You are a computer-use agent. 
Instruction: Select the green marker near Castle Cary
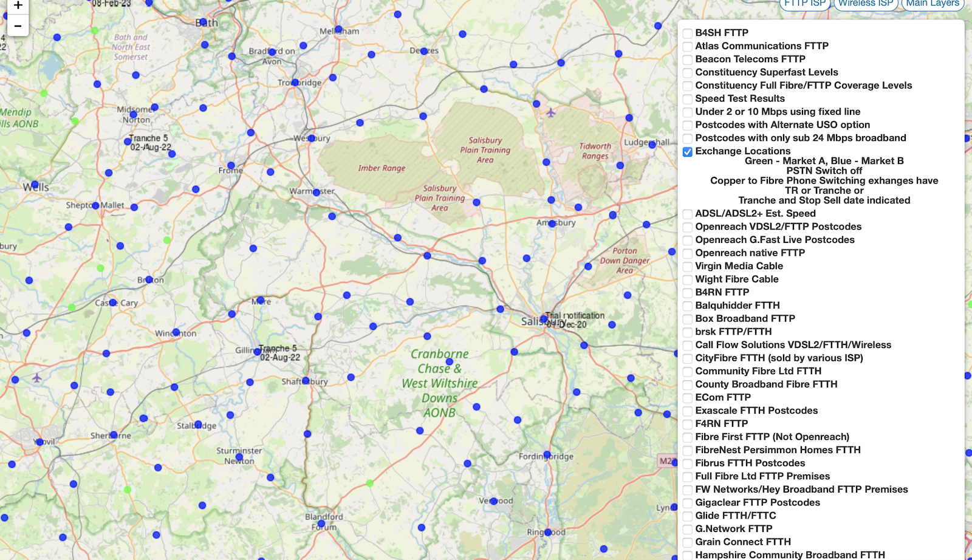click(x=72, y=308)
